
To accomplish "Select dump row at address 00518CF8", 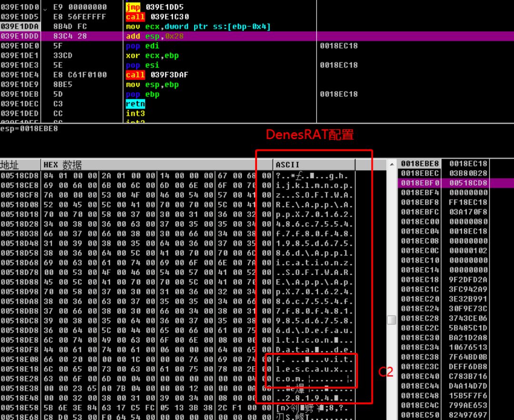I will [x=177, y=195].
